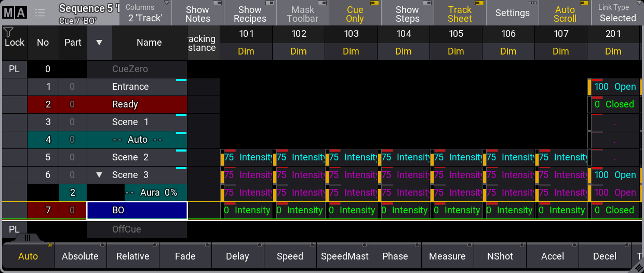Screen dimensions: 644x273
Task: Select the CueZero name cell
Action: click(137, 69)
